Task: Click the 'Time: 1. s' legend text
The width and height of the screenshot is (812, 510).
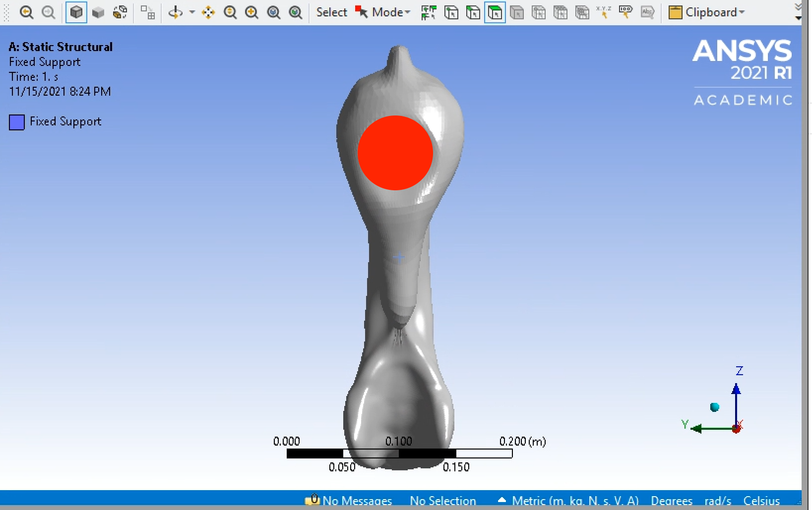Action: 34,77
